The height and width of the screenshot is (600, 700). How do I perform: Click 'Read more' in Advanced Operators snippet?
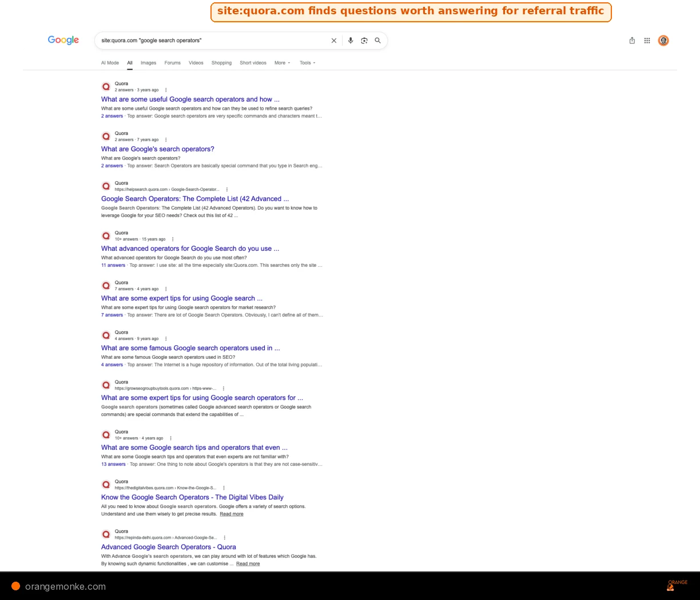point(248,563)
